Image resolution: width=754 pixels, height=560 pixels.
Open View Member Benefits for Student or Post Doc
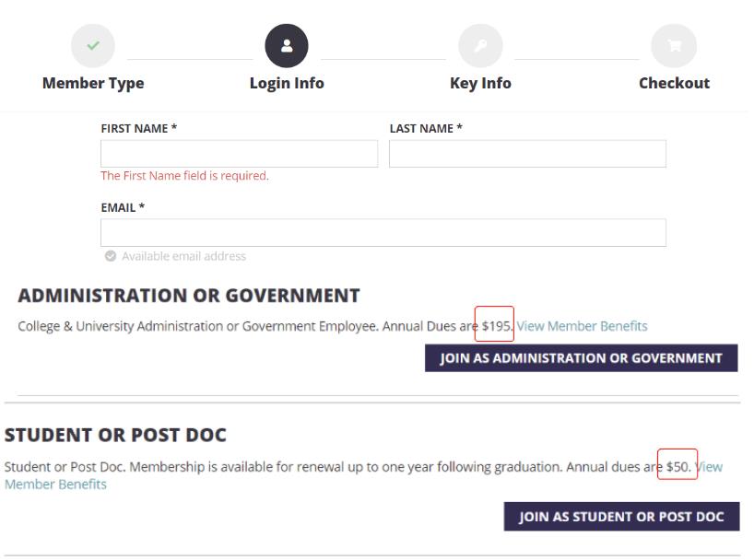click(x=55, y=484)
